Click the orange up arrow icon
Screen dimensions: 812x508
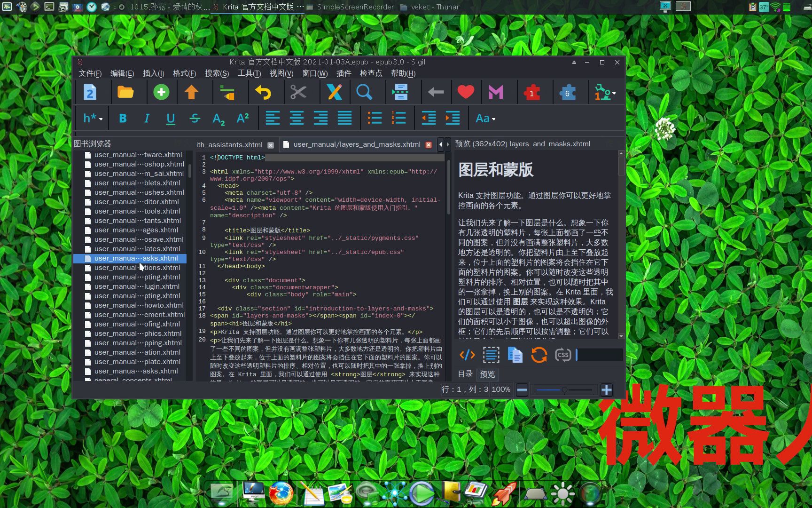191,92
